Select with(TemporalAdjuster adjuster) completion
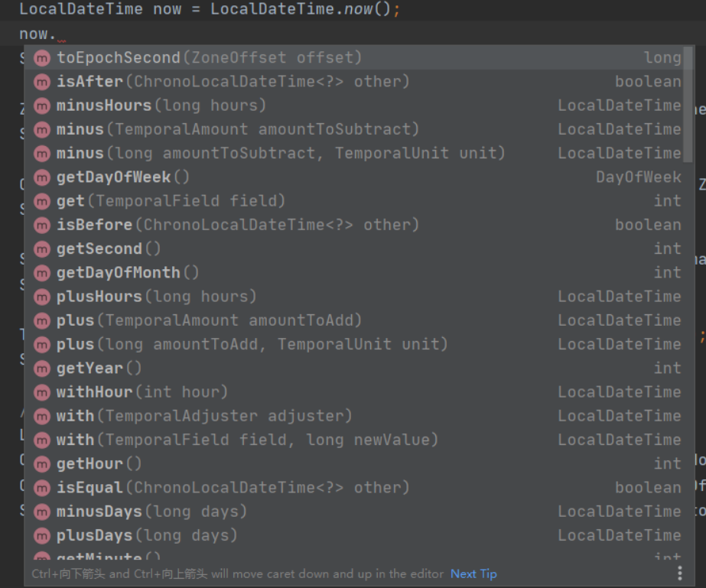Screen dimensions: 706x588 click(x=203, y=416)
